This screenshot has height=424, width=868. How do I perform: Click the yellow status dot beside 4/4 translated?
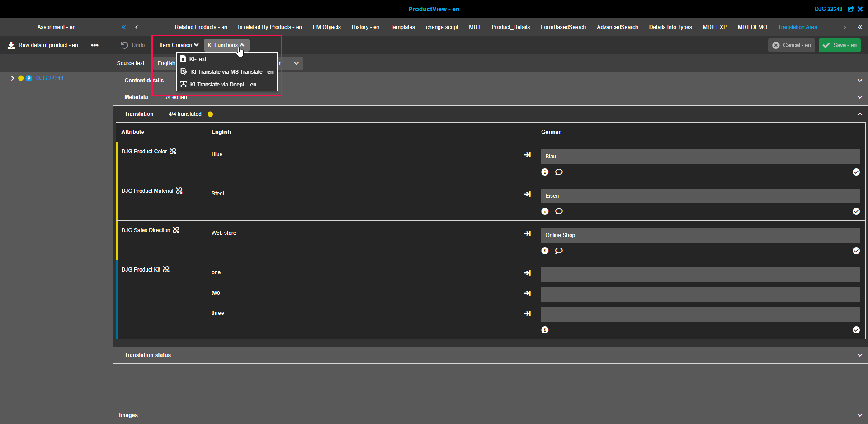click(210, 114)
